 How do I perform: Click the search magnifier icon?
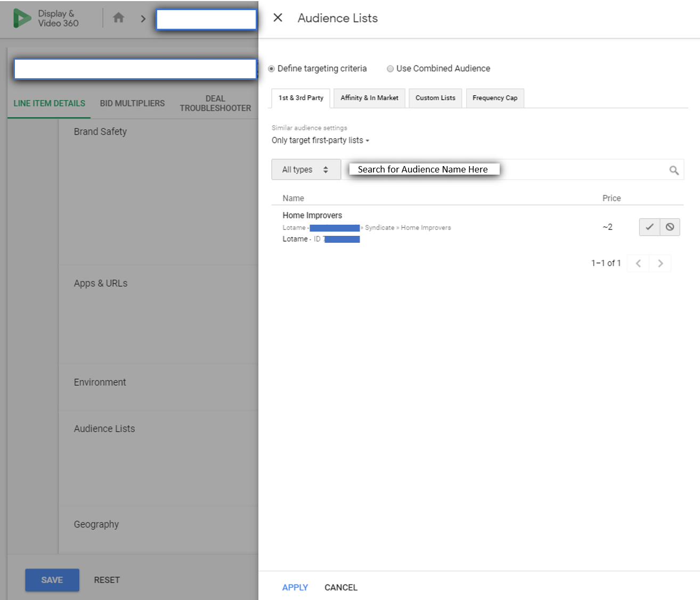click(x=674, y=170)
